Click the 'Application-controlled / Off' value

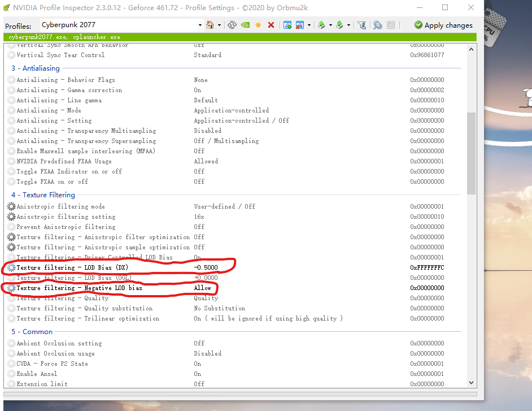coord(242,120)
